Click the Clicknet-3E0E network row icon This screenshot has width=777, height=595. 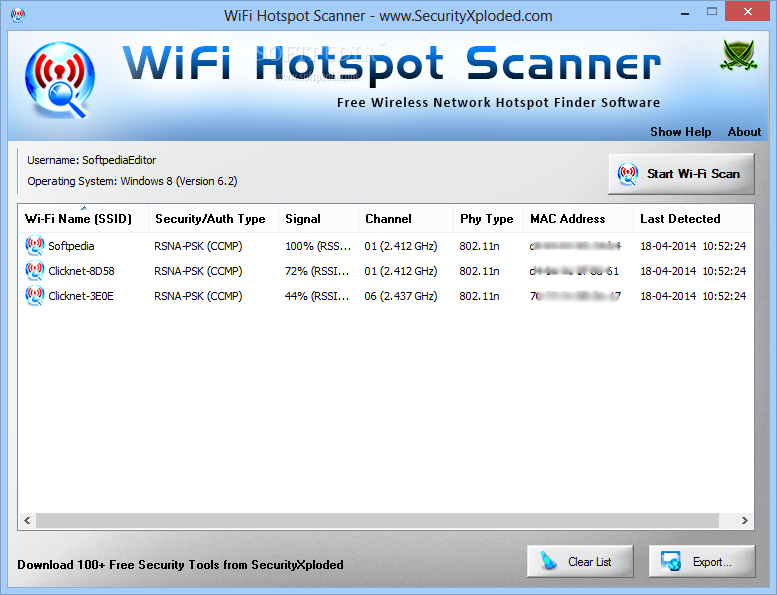(35, 296)
